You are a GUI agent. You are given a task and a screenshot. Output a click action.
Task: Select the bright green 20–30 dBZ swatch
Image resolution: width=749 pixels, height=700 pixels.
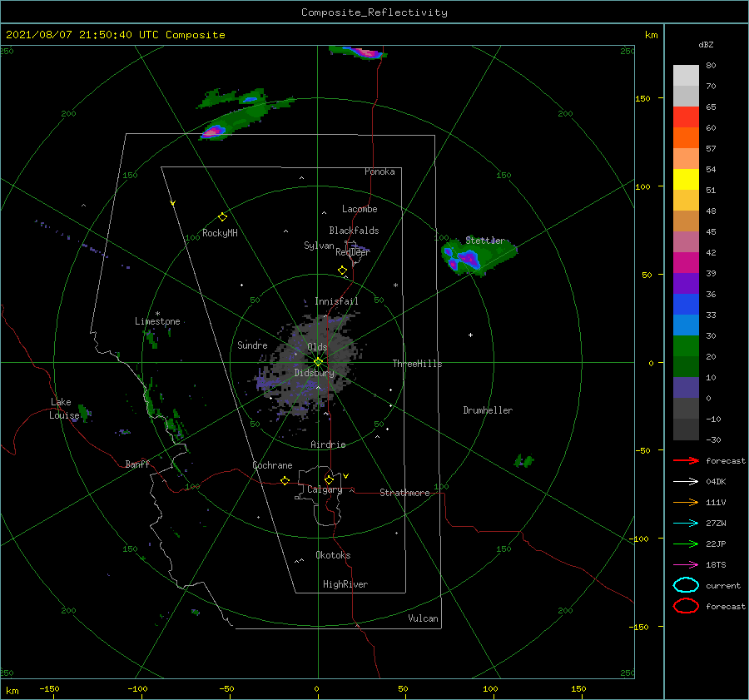point(686,345)
